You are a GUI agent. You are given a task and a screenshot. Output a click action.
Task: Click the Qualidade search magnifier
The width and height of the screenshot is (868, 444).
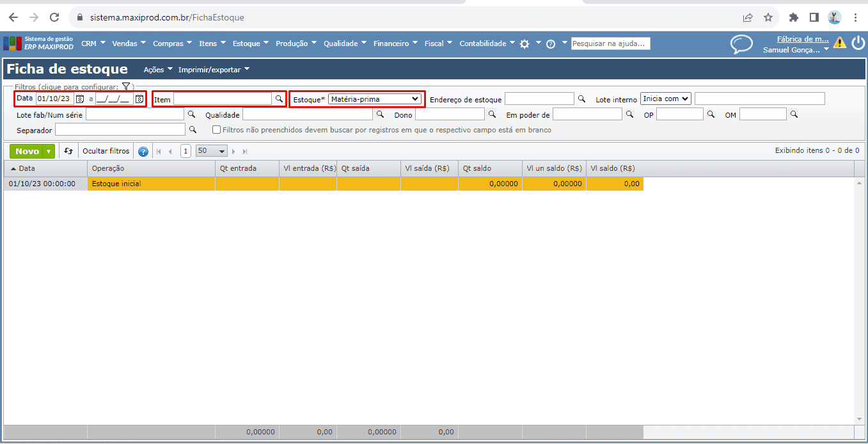click(x=380, y=115)
